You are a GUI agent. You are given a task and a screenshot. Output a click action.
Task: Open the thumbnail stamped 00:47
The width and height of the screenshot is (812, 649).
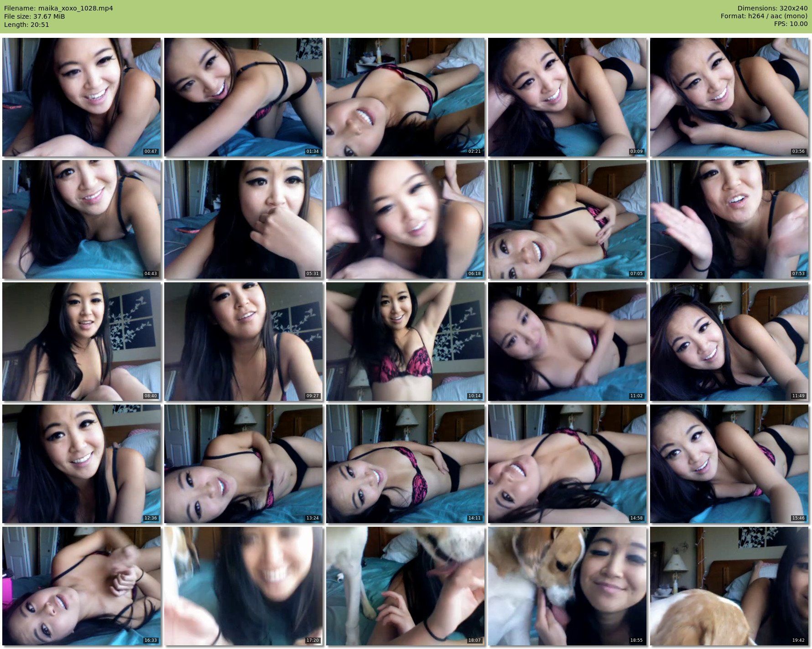82,97
